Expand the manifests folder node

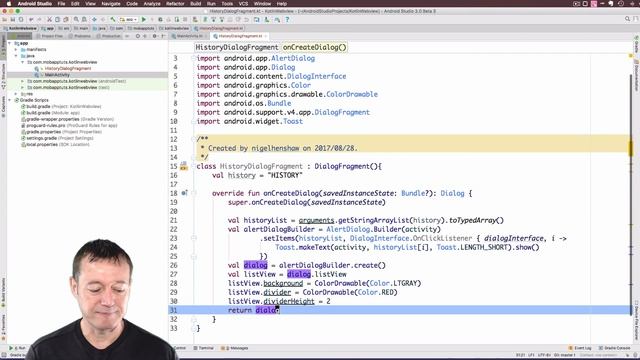coord(16,49)
